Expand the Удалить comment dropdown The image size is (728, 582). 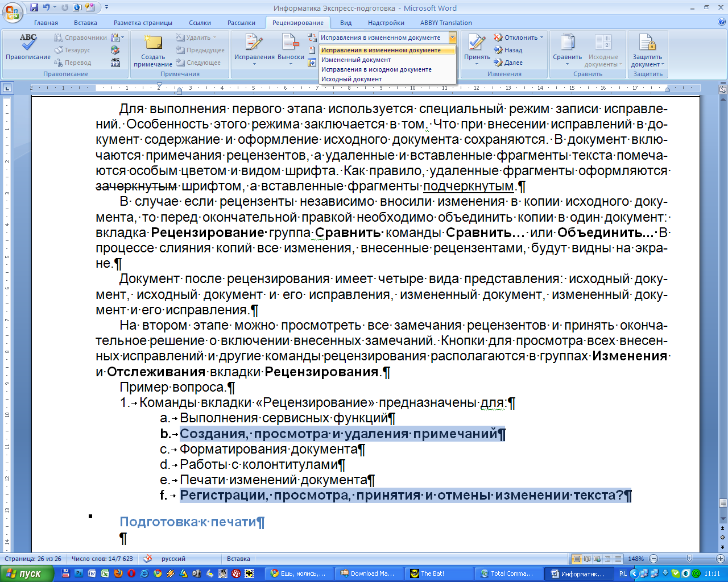coord(214,38)
